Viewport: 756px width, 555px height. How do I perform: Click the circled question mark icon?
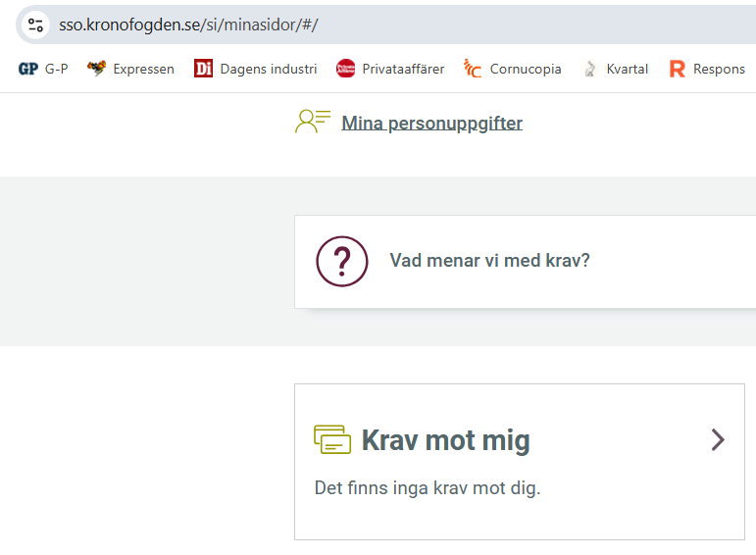coord(341,261)
